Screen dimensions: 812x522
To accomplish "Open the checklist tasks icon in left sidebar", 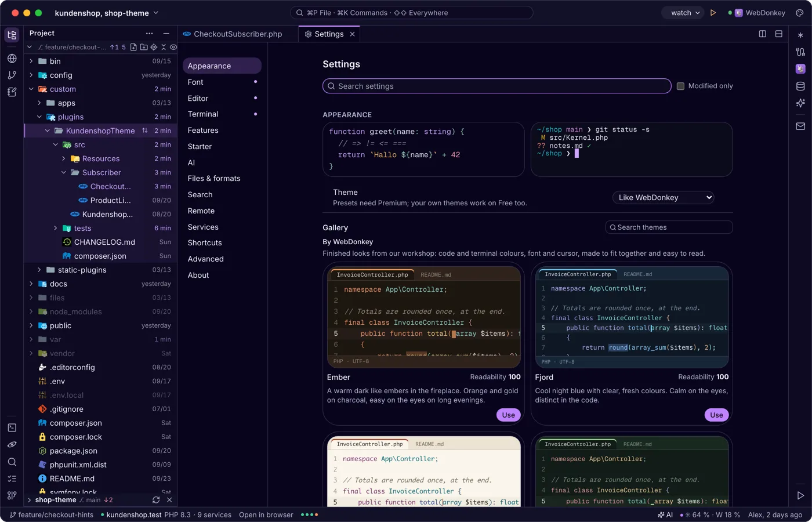I will (x=12, y=478).
